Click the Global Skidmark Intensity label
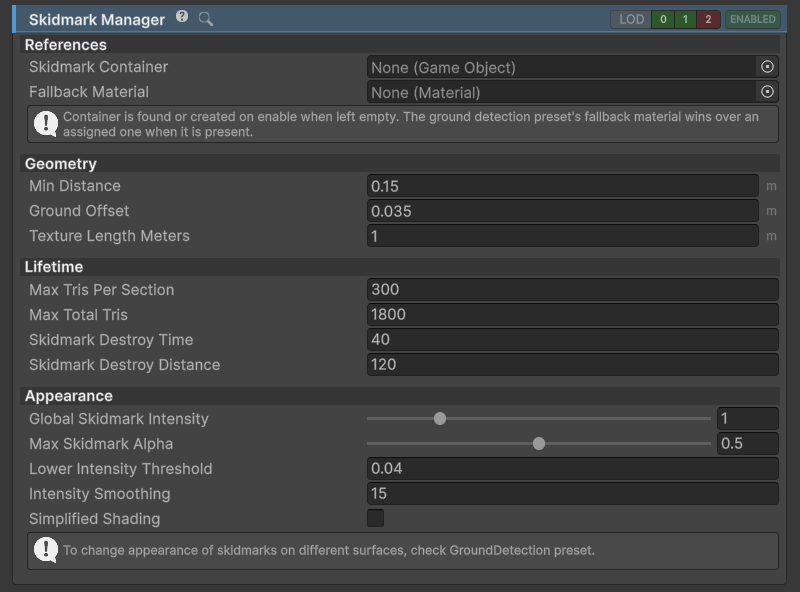Screen dimensions: 800x592 119,418
